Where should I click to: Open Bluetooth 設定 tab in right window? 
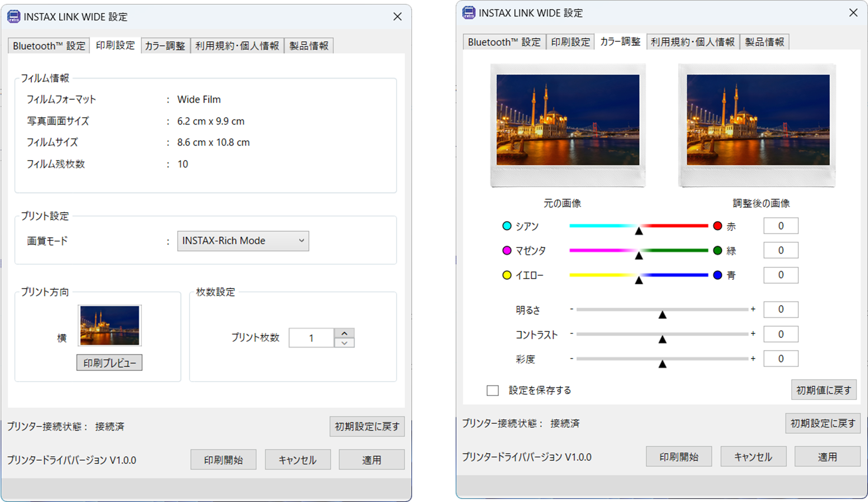coord(504,42)
